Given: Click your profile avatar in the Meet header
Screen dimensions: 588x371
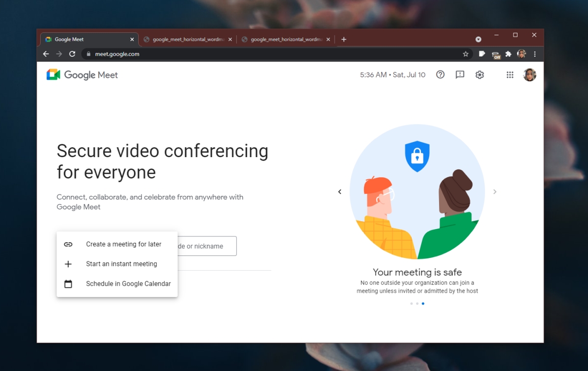Looking at the screenshot, I should pyautogui.click(x=530, y=74).
